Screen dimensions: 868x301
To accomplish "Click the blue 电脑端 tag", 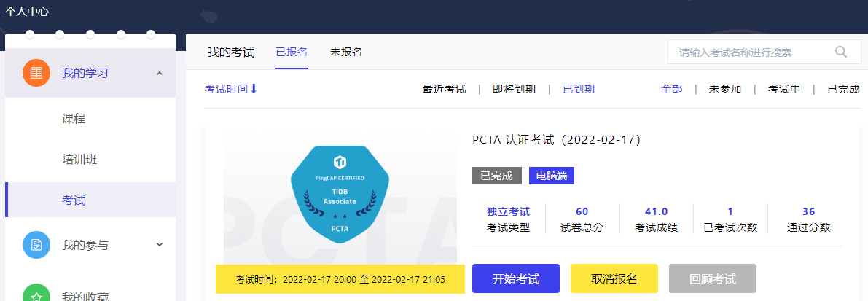I will pos(552,176).
